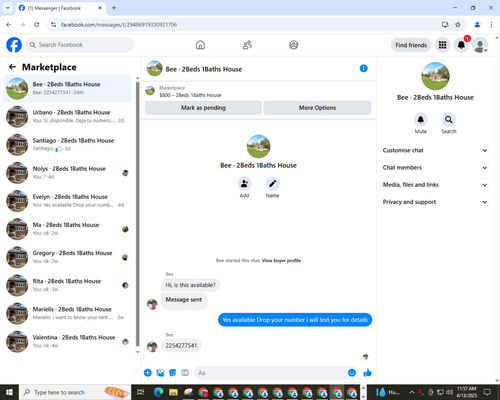Focus the Search Facebook field
The image size is (500, 400).
point(80,45)
